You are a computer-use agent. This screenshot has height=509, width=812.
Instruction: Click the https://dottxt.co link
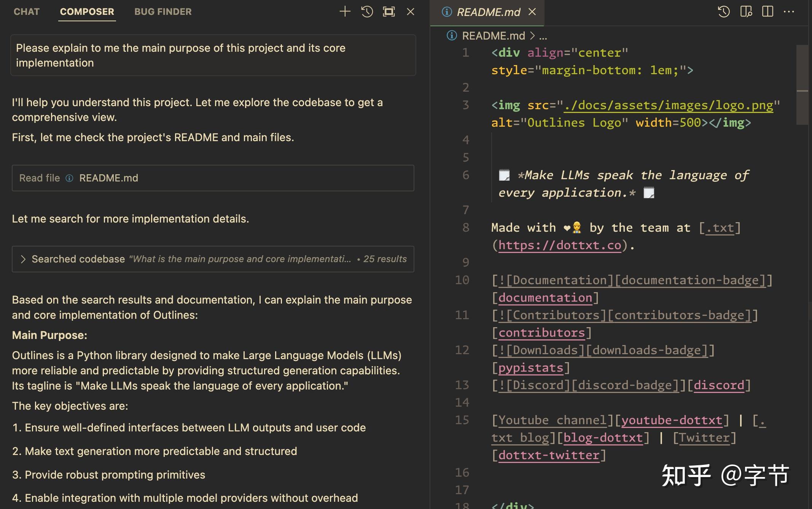(x=559, y=245)
